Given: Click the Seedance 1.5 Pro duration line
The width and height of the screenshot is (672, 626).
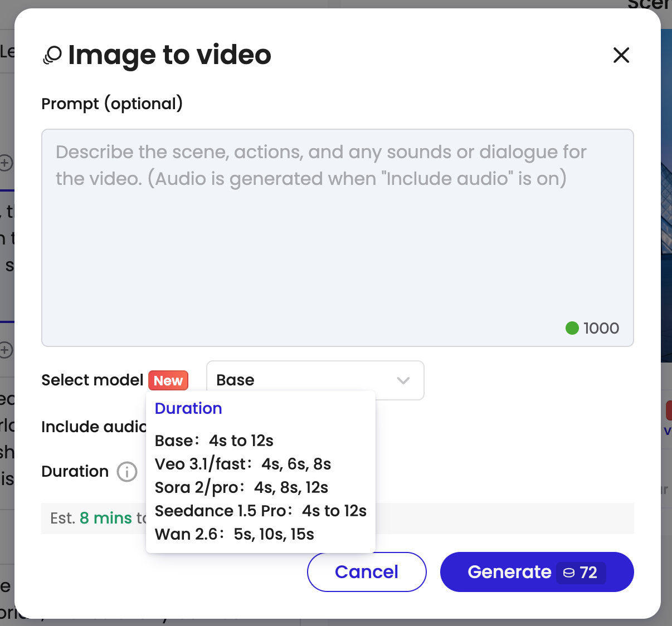Looking at the screenshot, I should [260, 511].
